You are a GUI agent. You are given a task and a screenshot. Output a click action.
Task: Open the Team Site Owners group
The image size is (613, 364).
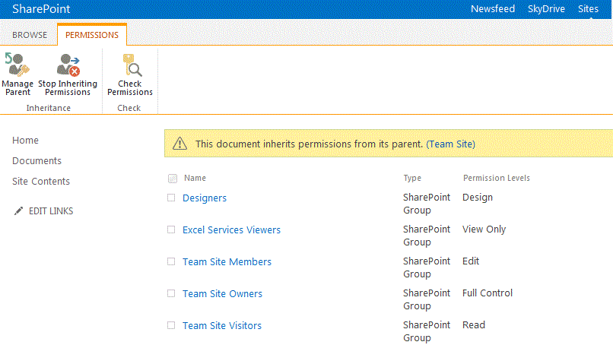click(x=222, y=293)
